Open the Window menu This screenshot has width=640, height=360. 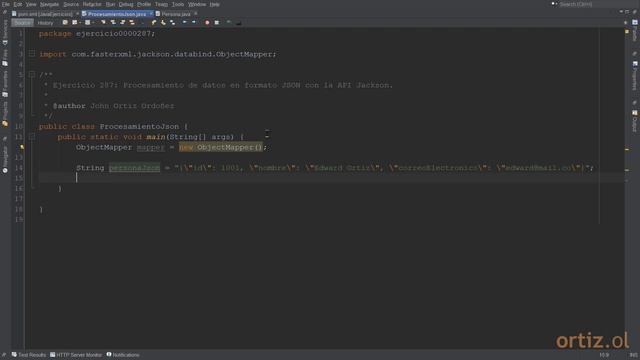point(197,4)
